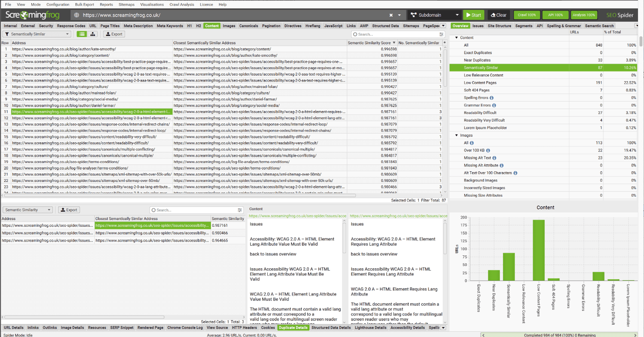Image resolution: width=644 pixels, height=337 pixels.
Task: Open the Subdomain crawl mode dropdown
Action: point(435,15)
